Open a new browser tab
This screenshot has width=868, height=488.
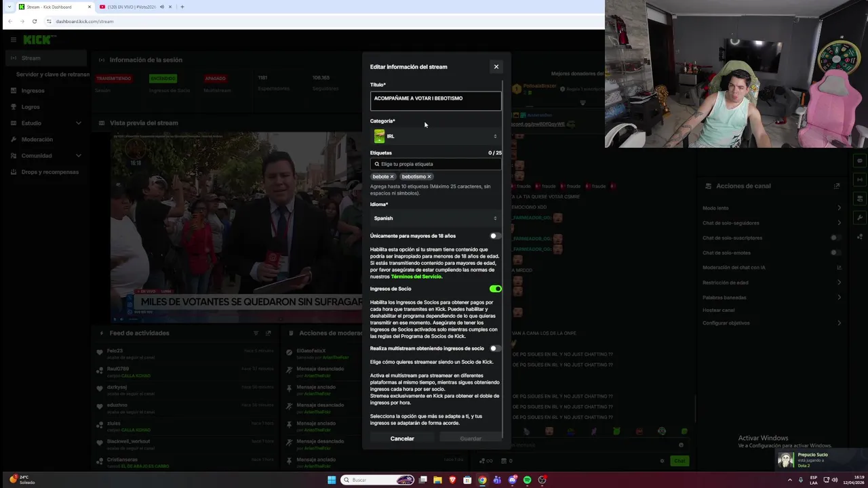182,7
